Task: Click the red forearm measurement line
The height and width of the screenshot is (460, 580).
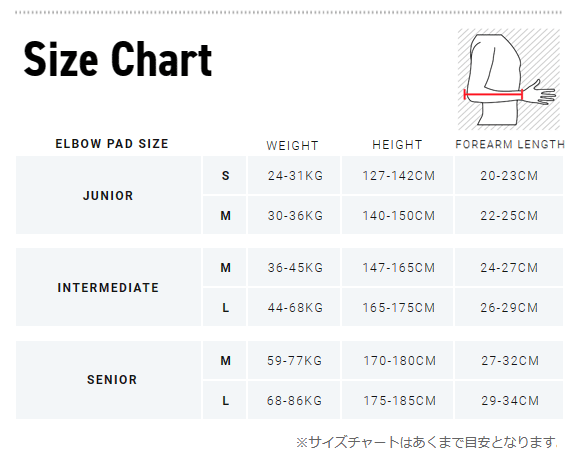Action: (x=493, y=95)
